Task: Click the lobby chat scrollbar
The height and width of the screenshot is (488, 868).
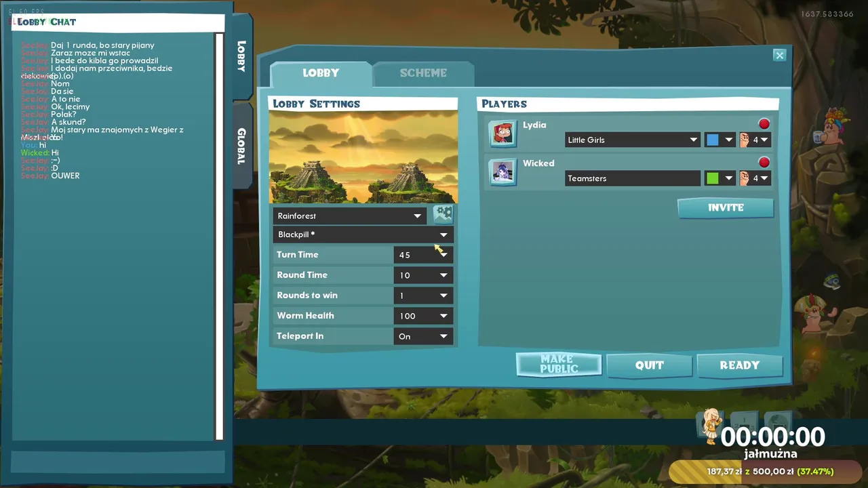Action: point(219,237)
